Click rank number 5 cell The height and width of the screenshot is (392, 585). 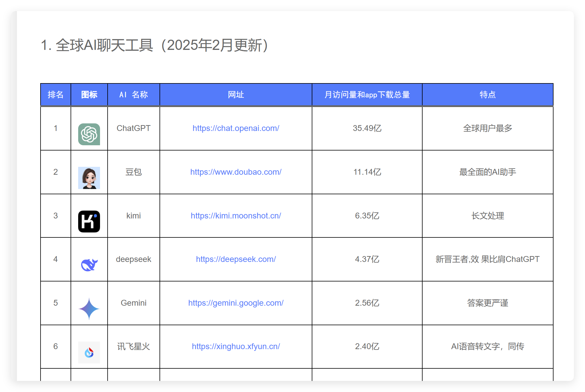[x=55, y=303]
